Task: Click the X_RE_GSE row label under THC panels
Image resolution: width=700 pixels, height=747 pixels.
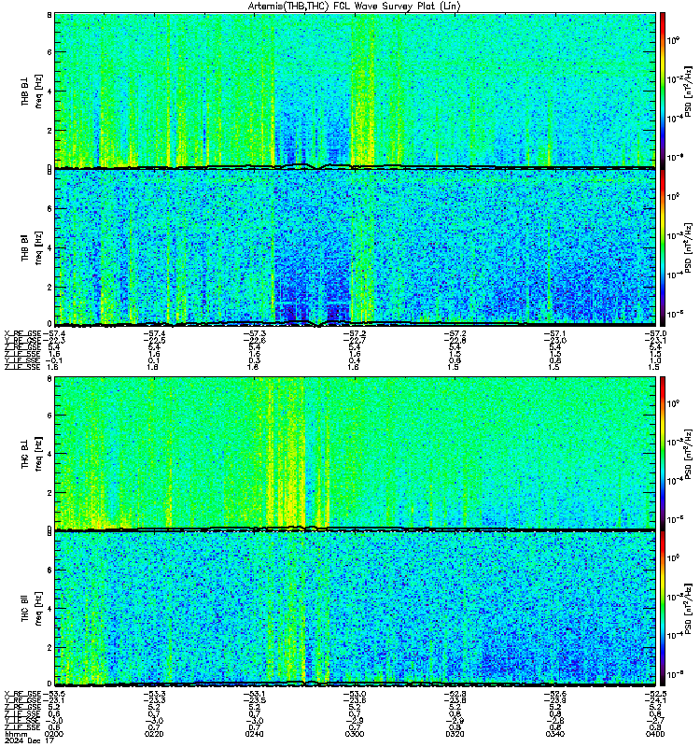Action: pos(22,694)
